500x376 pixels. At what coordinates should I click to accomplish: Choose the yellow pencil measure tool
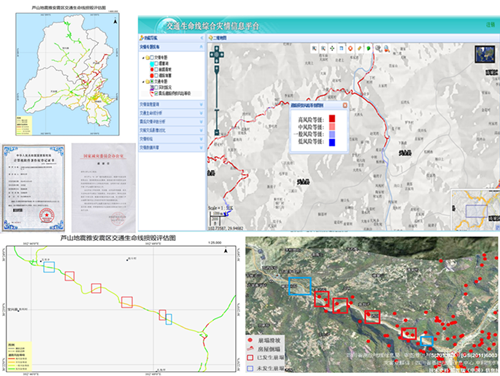(359, 49)
